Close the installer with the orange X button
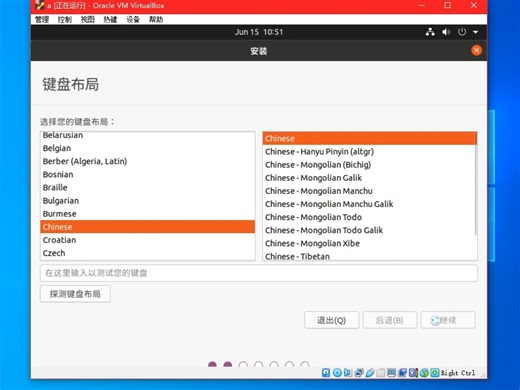Image resolution: width=520 pixels, height=390 pixels. (476, 50)
